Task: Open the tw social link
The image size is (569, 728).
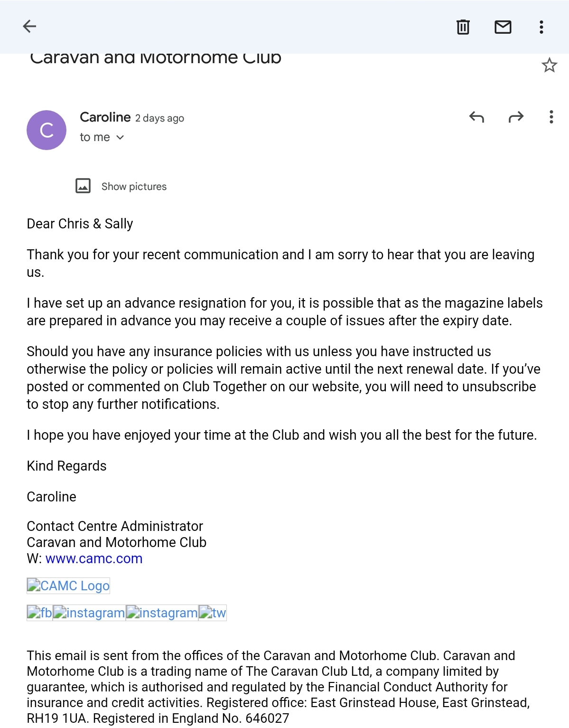Action: pyautogui.click(x=213, y=613)
